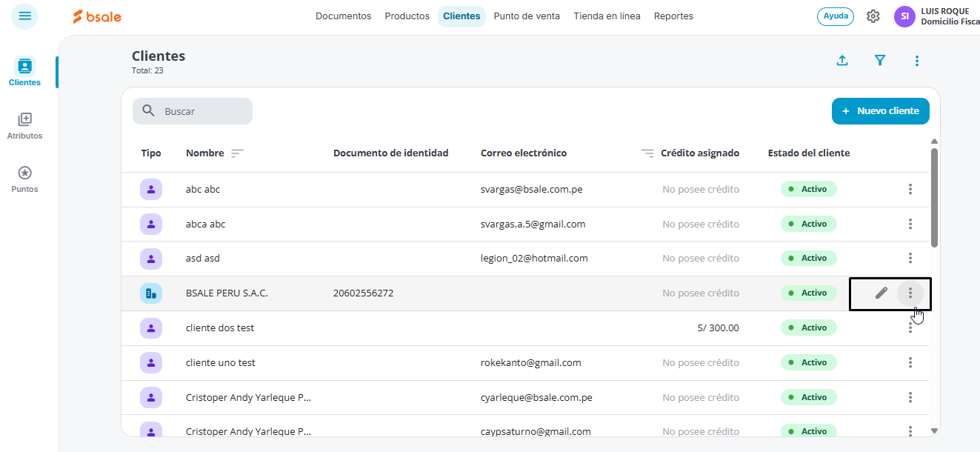Select client cliente dos test

[220, 328]
